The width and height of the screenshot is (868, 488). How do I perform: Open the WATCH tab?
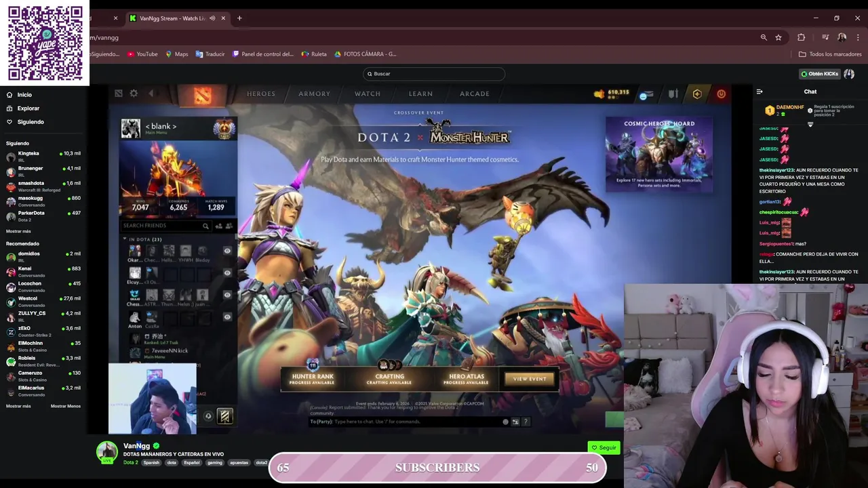(368, 94)
